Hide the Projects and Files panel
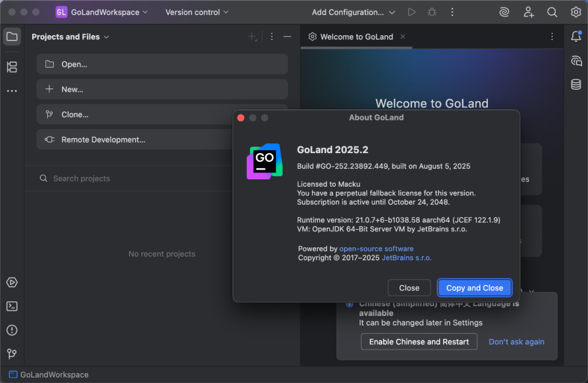This screenshot has height=383, width=588. (x=287, y=37)
